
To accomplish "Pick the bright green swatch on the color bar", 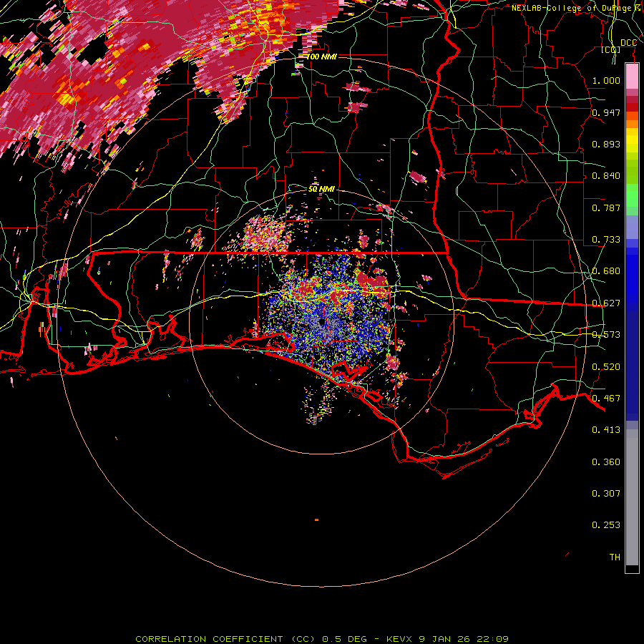I will 632,195.
